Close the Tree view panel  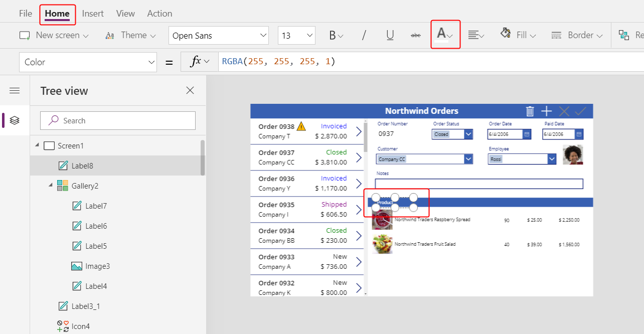(x=190, y=90)
